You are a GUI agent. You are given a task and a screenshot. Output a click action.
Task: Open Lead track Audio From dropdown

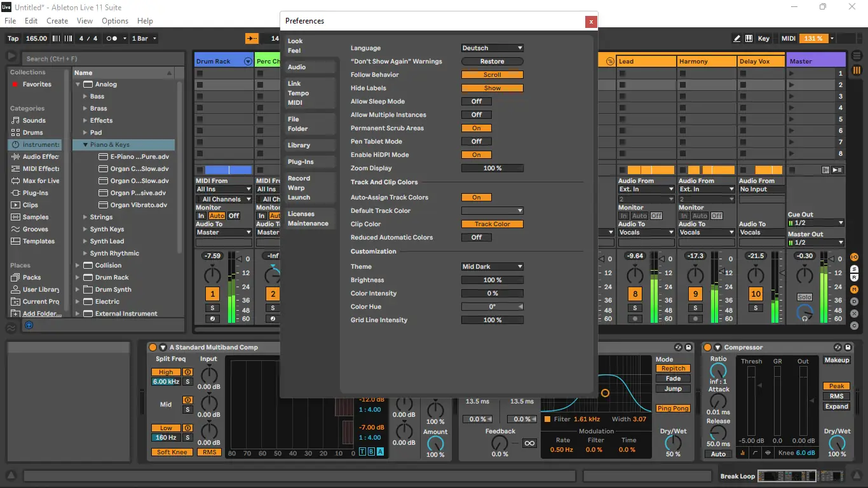pos(646,189)
